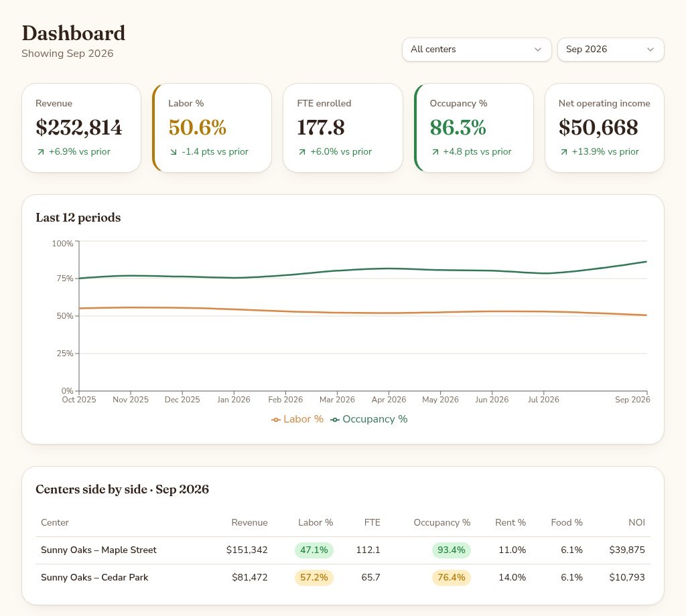
Task: Click Maple Street Rent % 11.0%
Action: (x=512, y=550)
